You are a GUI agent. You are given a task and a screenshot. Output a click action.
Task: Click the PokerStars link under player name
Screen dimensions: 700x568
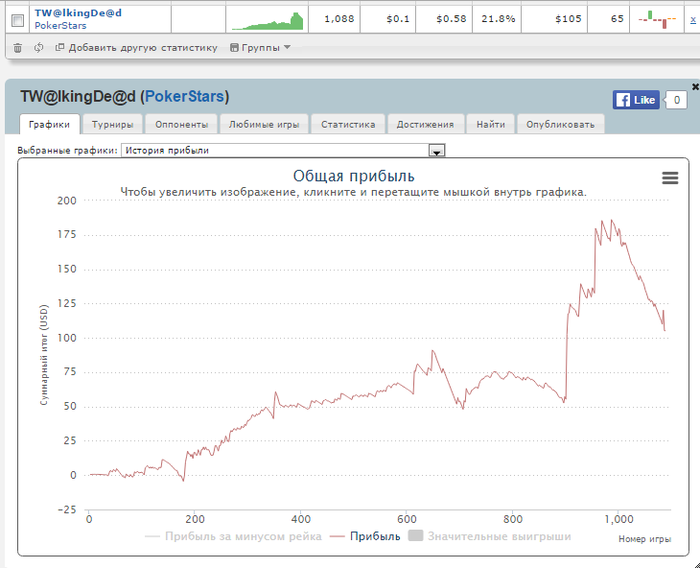pyautogui.click(x=60, y=26)
